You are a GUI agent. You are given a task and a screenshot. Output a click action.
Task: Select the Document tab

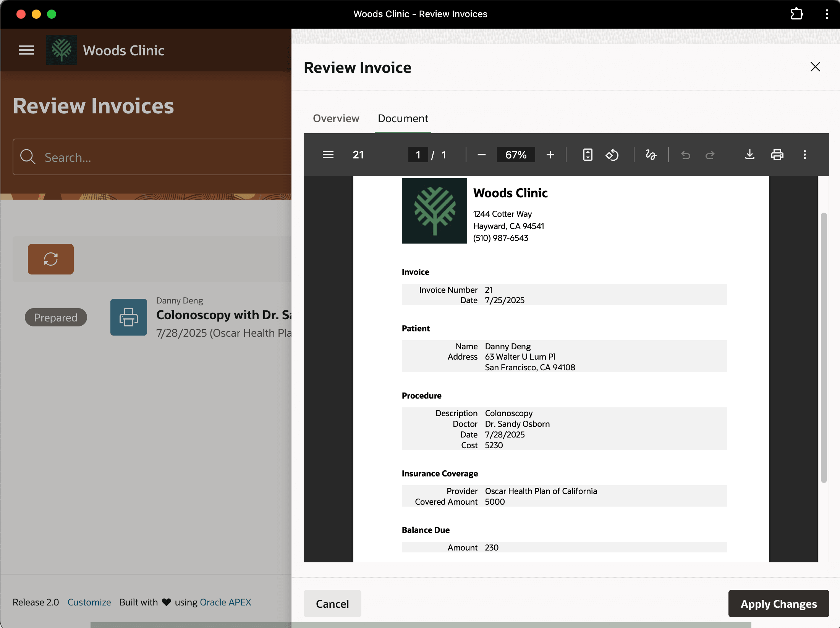(403, 118)
